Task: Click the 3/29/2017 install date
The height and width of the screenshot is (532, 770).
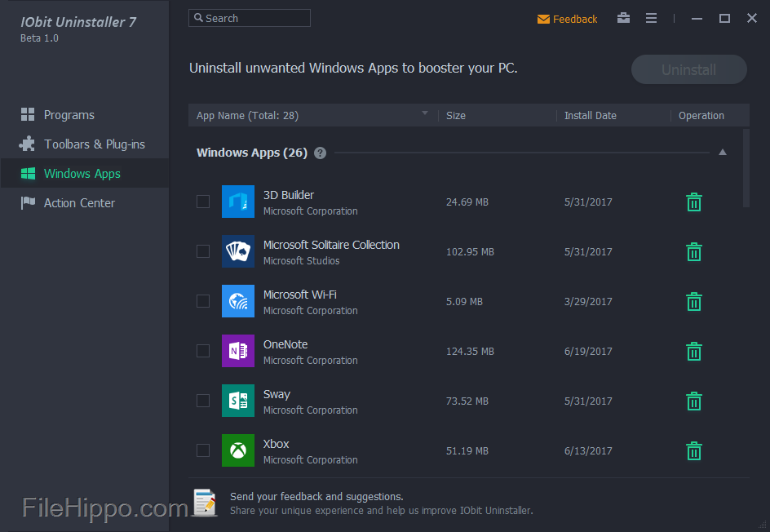Action: pos(588,302)
